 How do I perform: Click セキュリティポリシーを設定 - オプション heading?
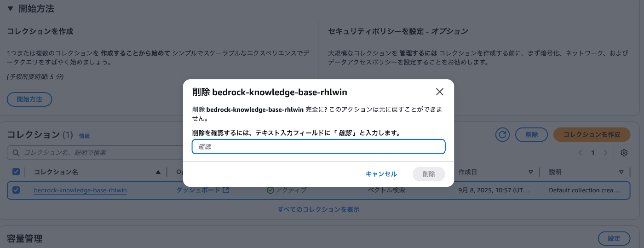[x=398, y=31]
